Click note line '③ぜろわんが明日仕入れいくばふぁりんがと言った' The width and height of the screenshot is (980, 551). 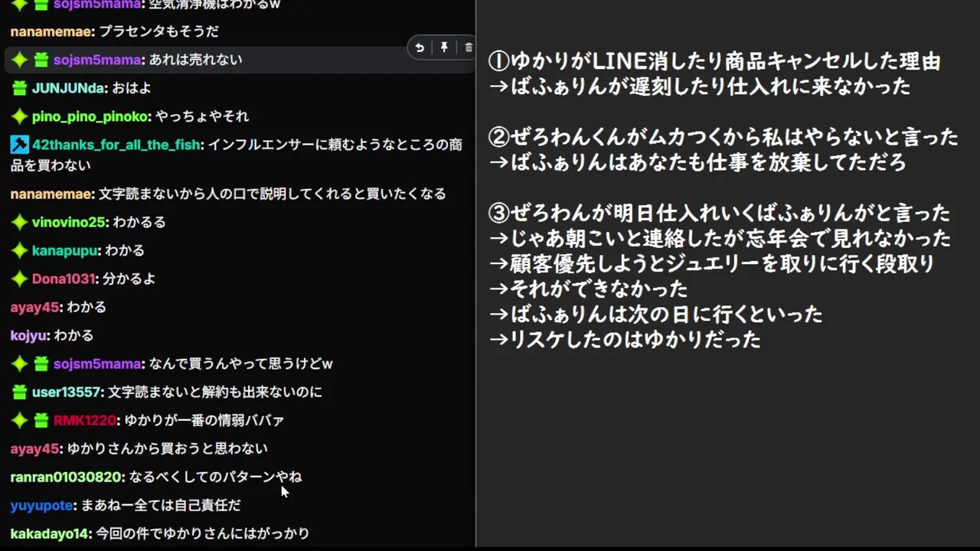(x=720, y=213)
